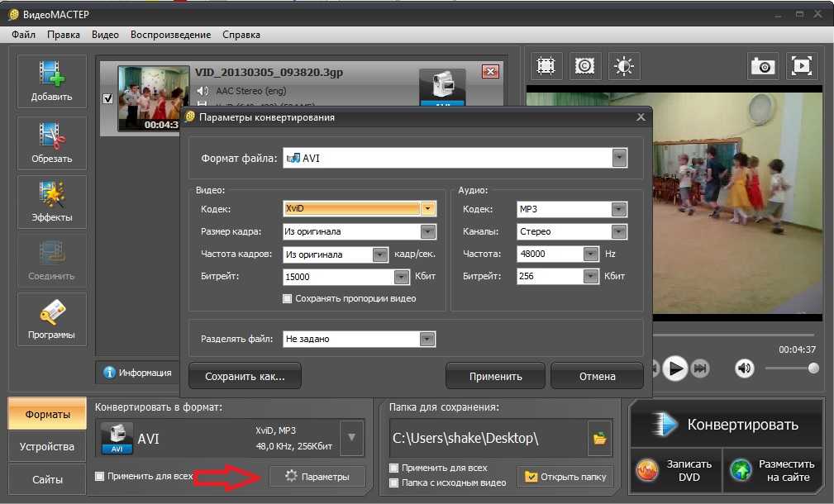834x504 pixels.
Task: Expand the Каналы Стерео dropdown
Action: coord(618,231)
